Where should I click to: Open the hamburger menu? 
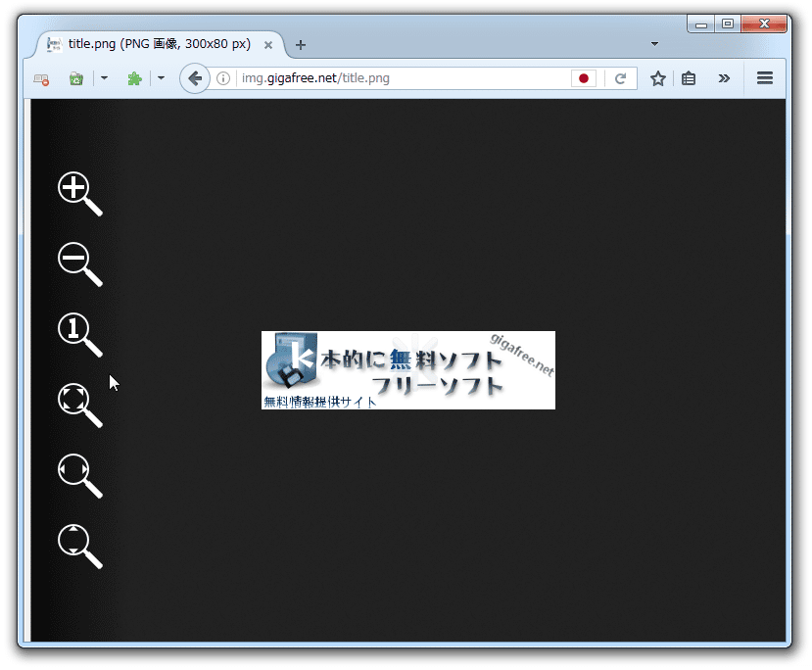(x=765, y=78)
